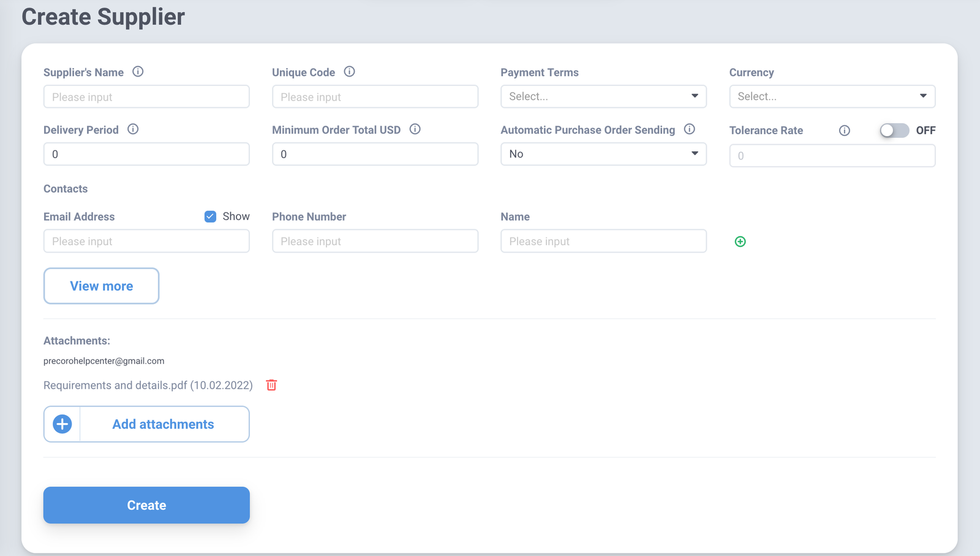Viewport: 980px width, 556px height.
Task: Click the Tolerance Rate value field
Action: 832,156
